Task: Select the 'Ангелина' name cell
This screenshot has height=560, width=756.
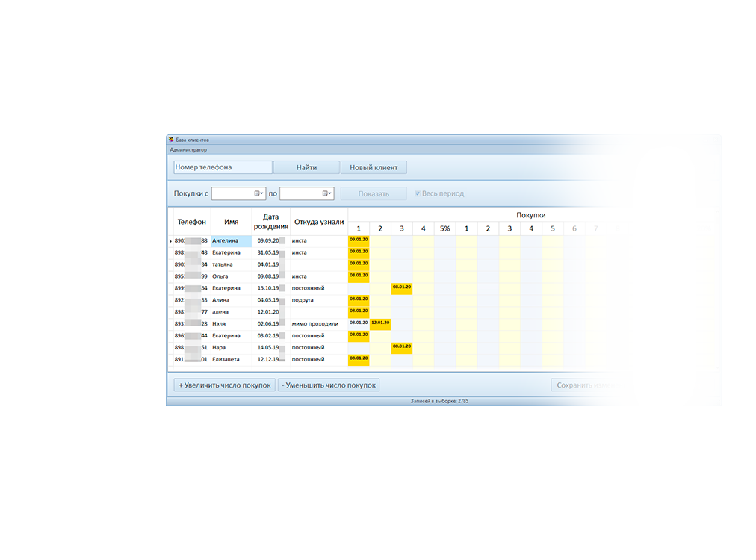Action: pos(231,241)
